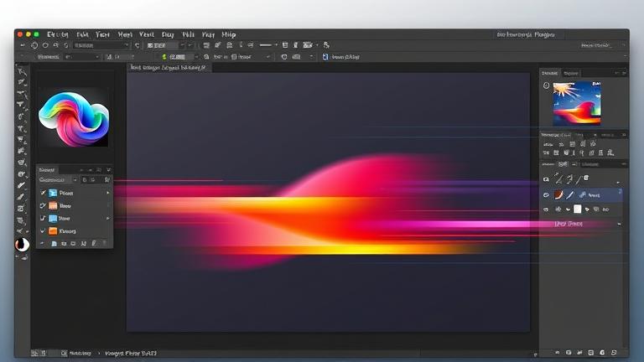644x362 pixels.
Task: Click the green icon in the options bar
Action: tap(164, 57)
